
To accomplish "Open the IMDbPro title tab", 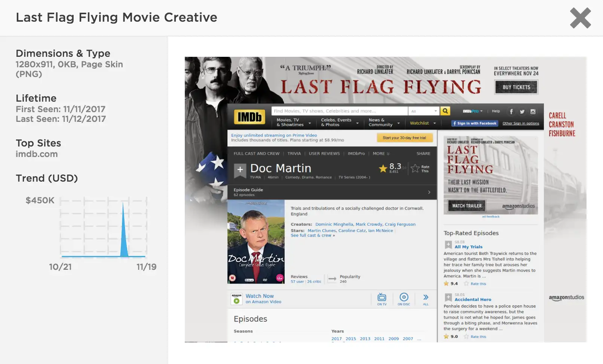I will pyautogui.click(x=356, y=154).
